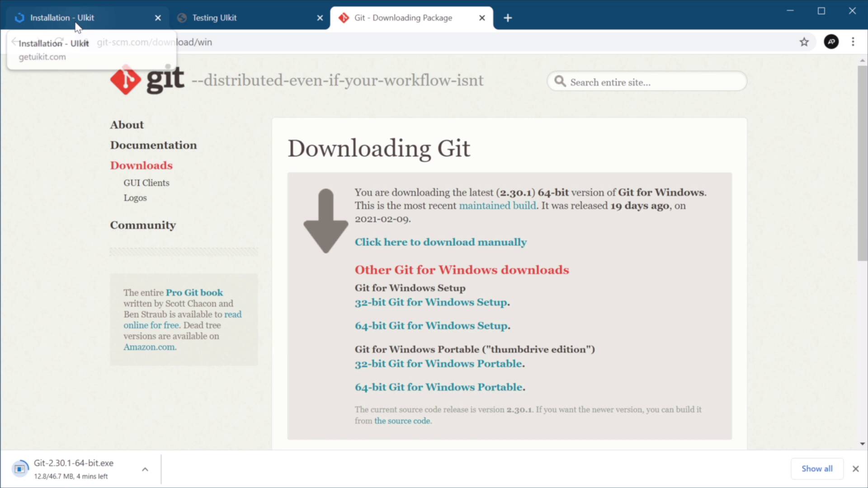Open the Chrome menu with three dots

853,42
